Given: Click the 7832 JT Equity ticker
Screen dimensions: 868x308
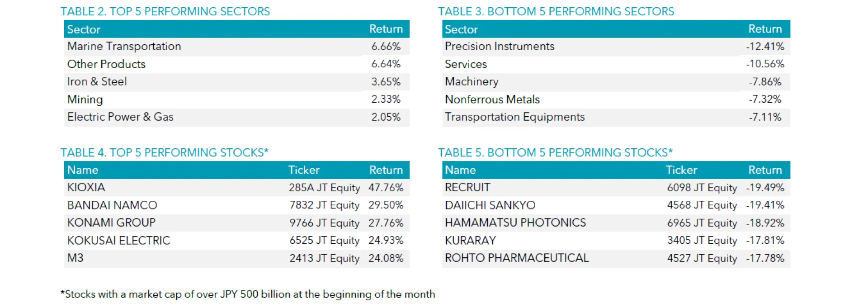Looking at the screenshot, I should [324, 205].
